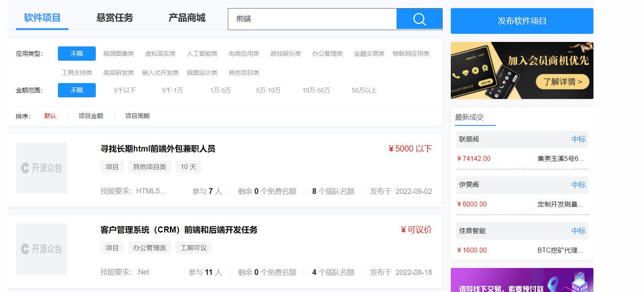
Task: Open the 寻找长期html前端外包兼职人员 project
Action: (x=158, y=149)
